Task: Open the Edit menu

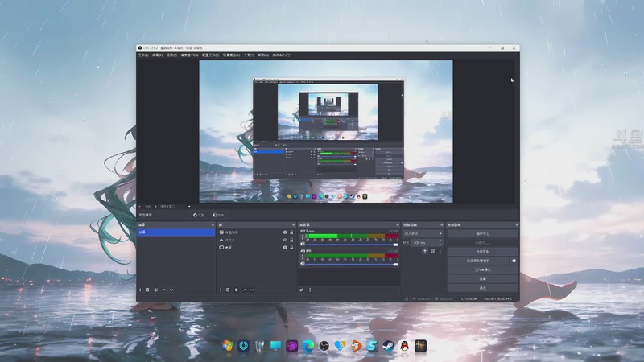Action: tap(157, 55)
